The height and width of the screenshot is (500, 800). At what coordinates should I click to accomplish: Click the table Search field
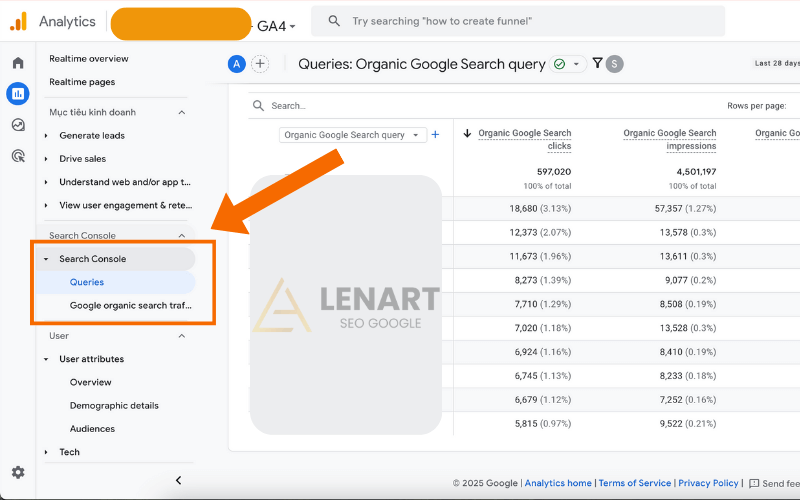(288, 106)
